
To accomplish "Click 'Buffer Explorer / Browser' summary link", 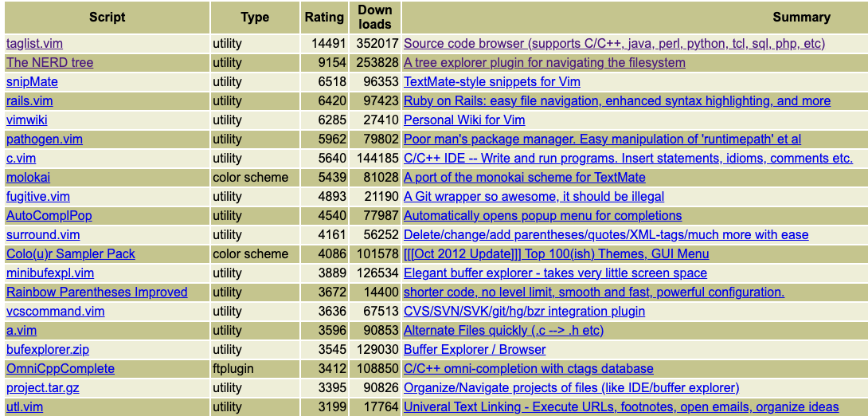I will [475, 350].
